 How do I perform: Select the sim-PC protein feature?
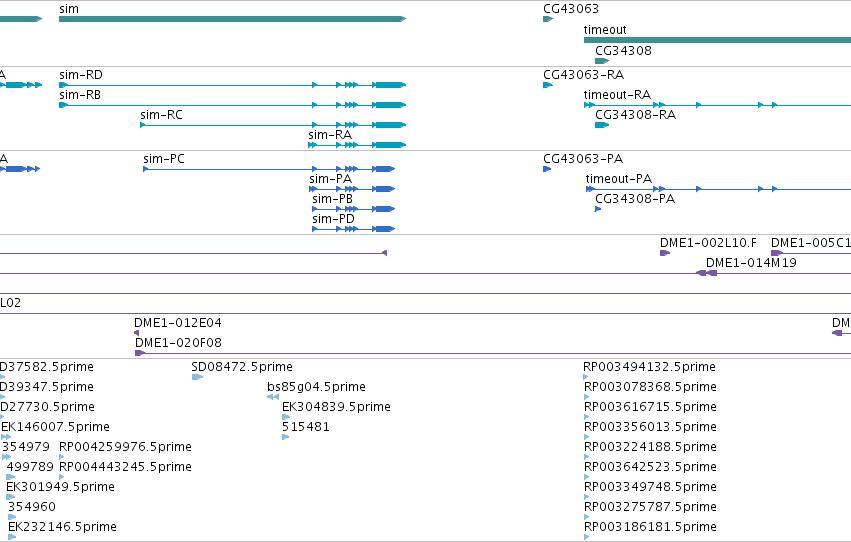tap(269, 169)
